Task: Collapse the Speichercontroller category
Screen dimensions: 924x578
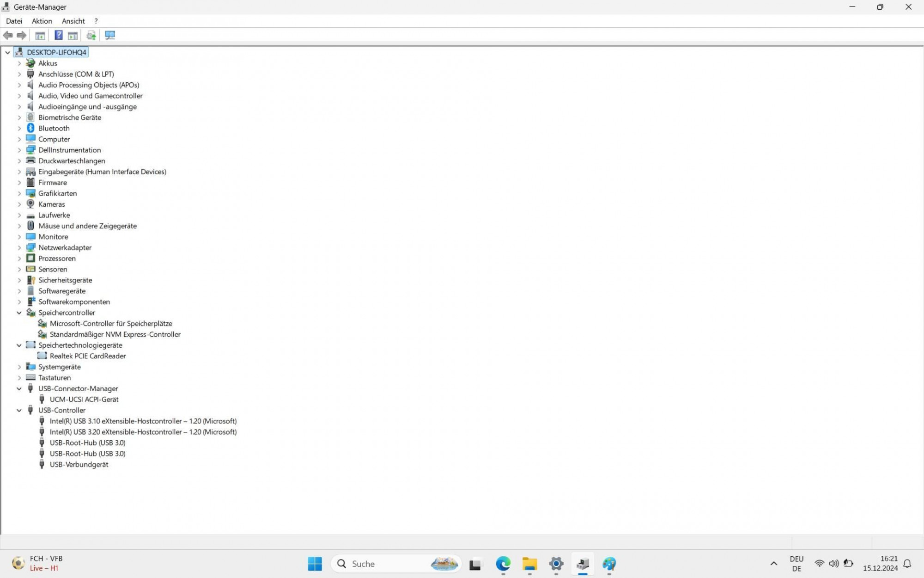Action: click(19, 313)
